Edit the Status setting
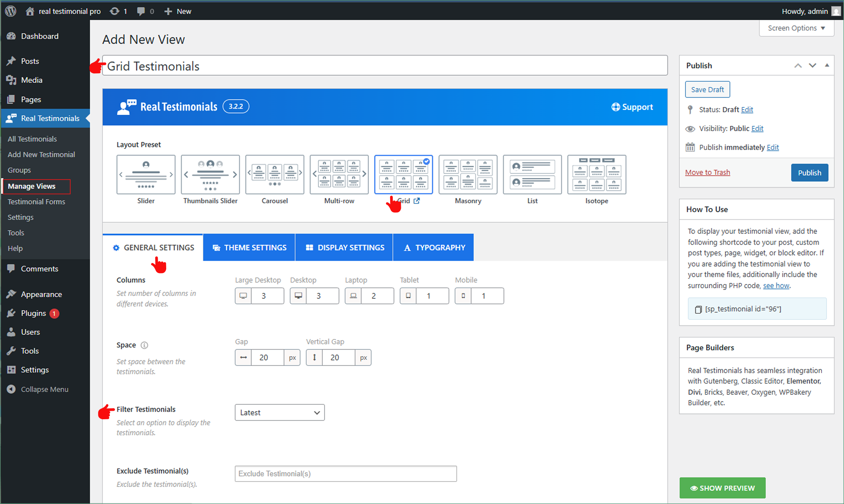Screen dimensions: 844x504 [x=747, y=110]
